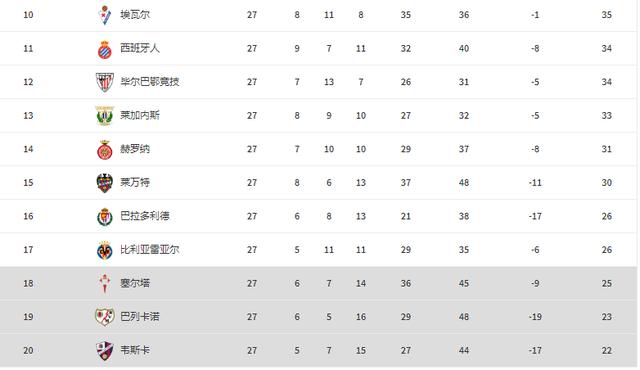Open the 巴列卡诺 team link
This screenshot has height=370, width=640.
140,317
